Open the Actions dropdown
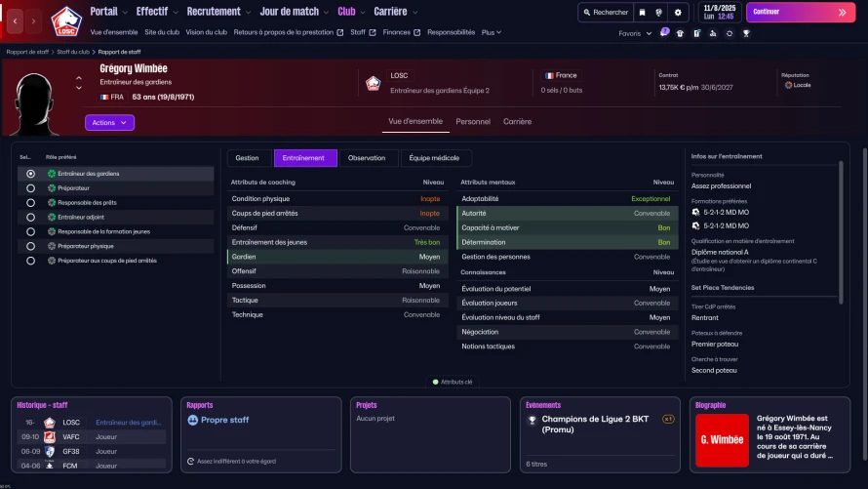 109,122
